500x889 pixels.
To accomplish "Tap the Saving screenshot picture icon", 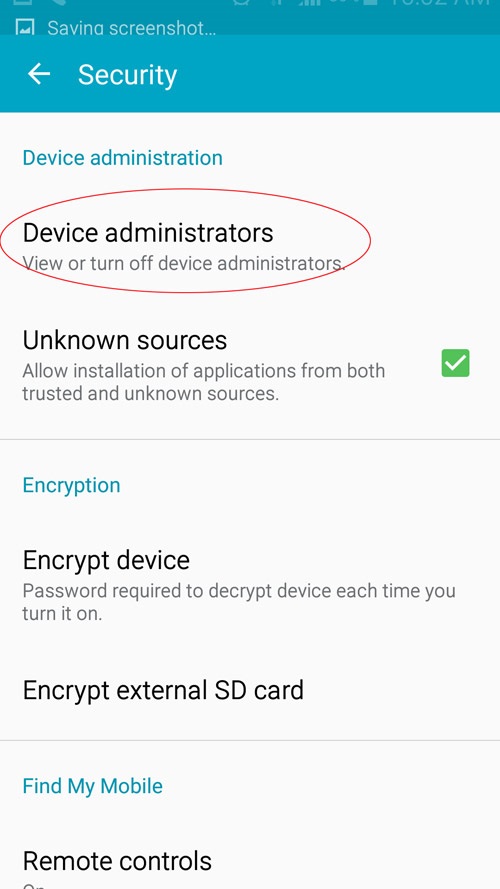I will (25, 27).
